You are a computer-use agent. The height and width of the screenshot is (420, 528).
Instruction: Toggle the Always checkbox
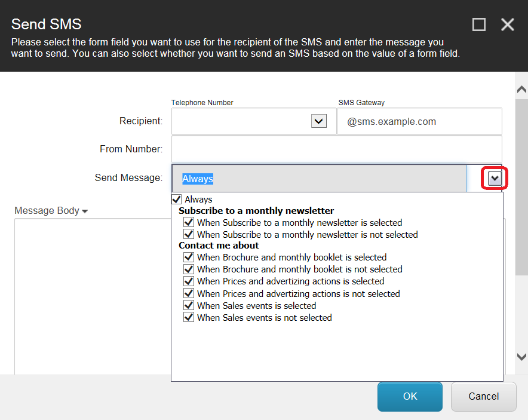coord(177,199)
